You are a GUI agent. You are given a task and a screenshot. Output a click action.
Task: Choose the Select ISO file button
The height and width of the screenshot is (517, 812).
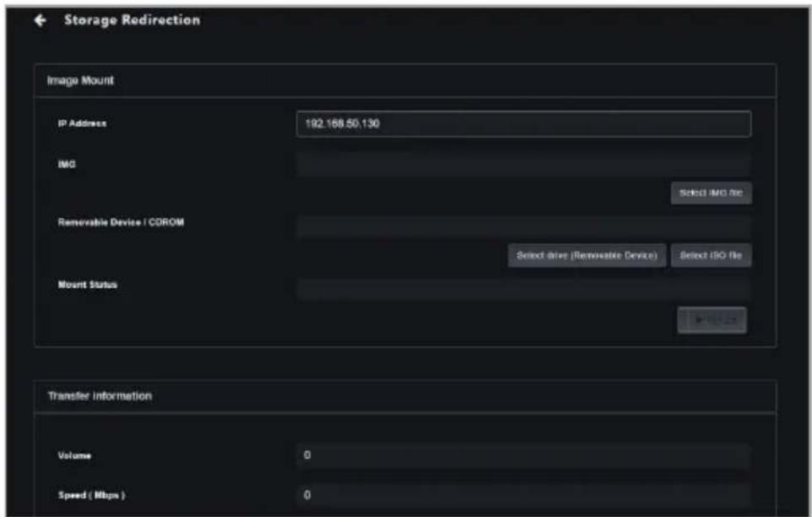coord(711,255)
